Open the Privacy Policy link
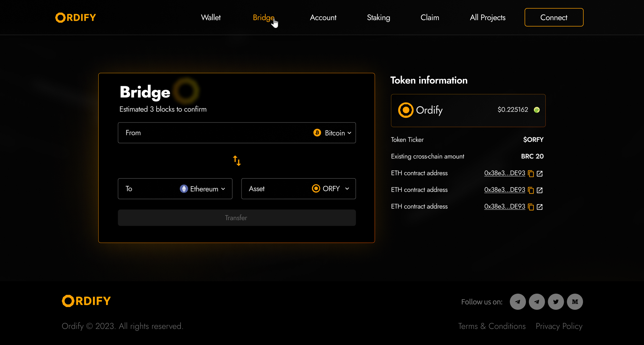The width and height of the screenshot is (644, 345). pyautogui.click(x=559, y=326)
